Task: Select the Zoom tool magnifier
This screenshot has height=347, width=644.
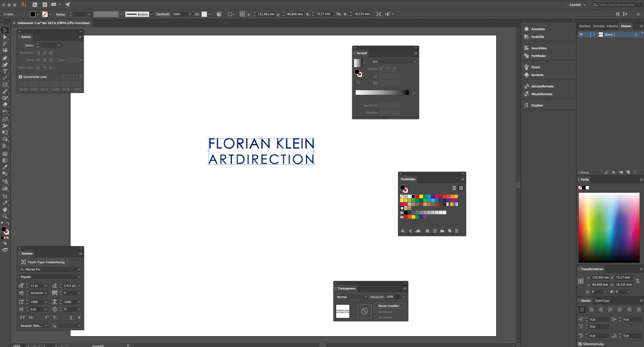Action: (5, 216)
